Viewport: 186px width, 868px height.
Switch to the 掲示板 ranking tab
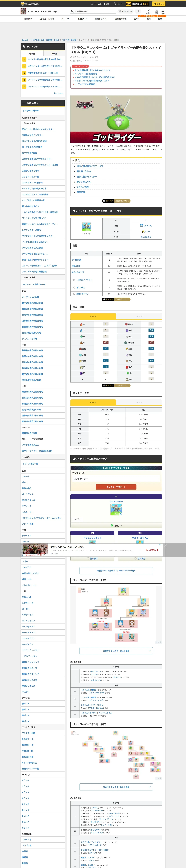[x=54, y=54]
